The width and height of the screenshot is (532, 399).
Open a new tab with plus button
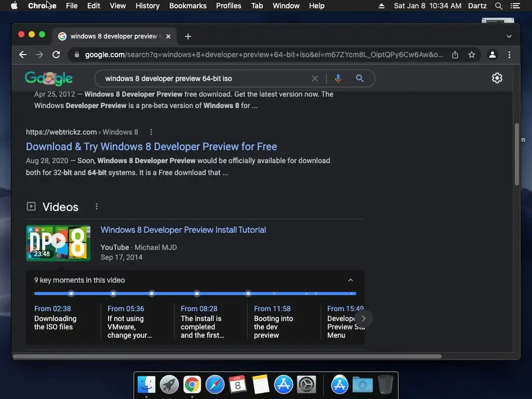[x=188, y=36]
